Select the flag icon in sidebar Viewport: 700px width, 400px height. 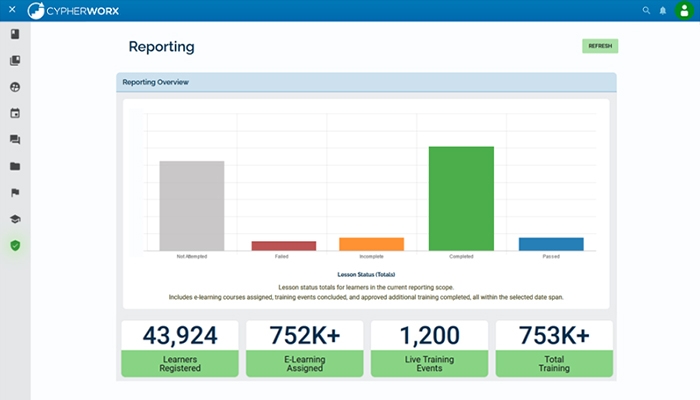click(15, 192)
